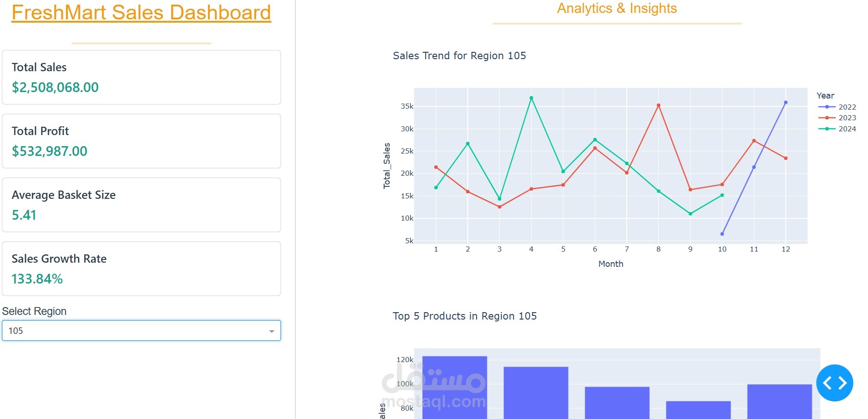Click the 2024 data point at month 2
Screen dimensions: 868x419
[468, 144]
